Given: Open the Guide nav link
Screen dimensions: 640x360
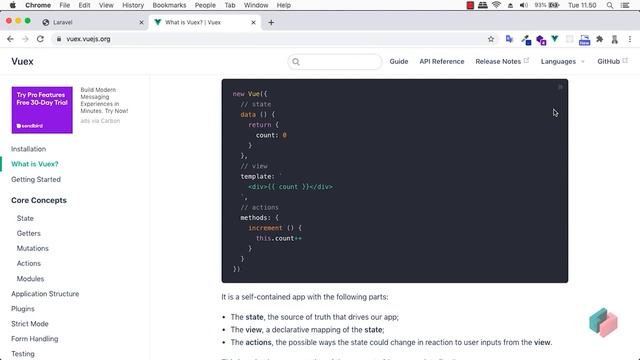Looking at the screenshot, I should click(398, 62).
